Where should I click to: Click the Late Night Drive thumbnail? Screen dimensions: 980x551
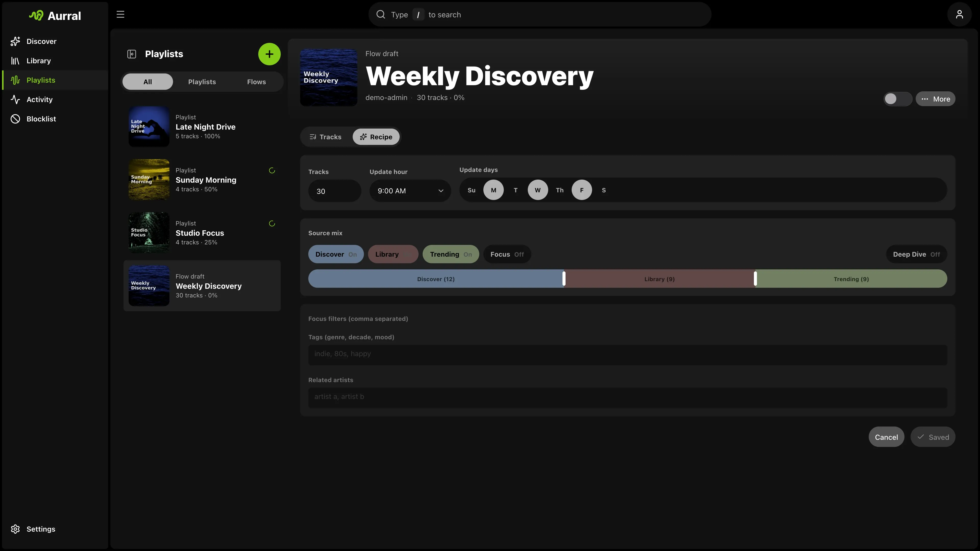(149, 127)
